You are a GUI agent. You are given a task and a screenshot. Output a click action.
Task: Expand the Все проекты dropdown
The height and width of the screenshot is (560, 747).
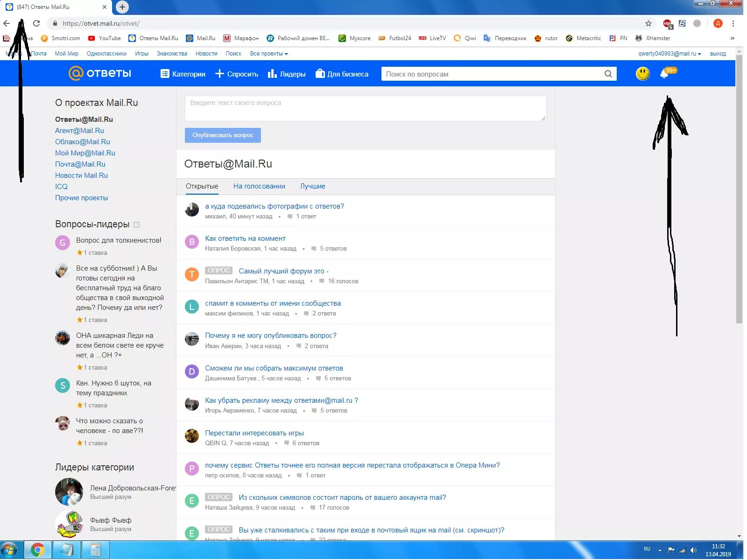(x=269, y=54)
